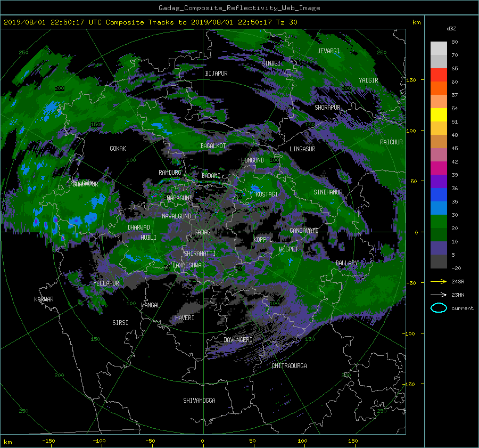Click the NAVALGUND city label

[176, 216]
